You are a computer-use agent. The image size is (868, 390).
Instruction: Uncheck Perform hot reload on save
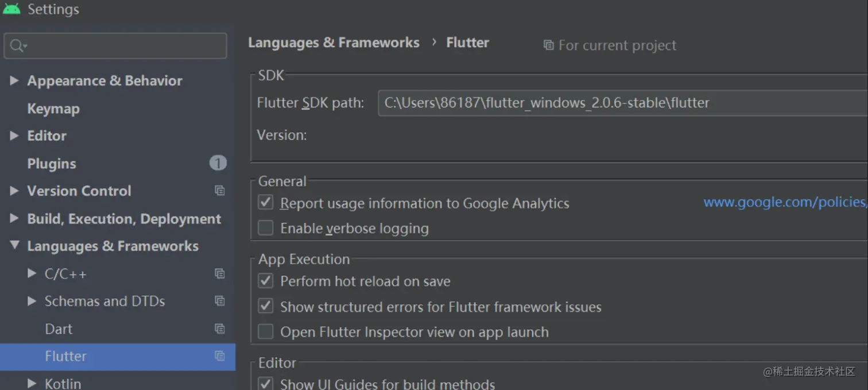pos(265,281)
